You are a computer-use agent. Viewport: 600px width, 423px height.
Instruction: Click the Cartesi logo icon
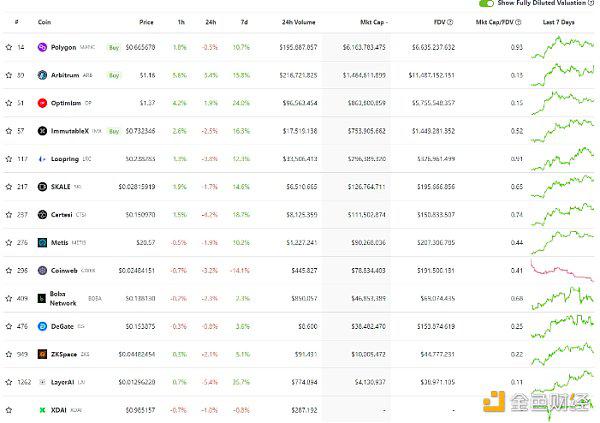42,215
